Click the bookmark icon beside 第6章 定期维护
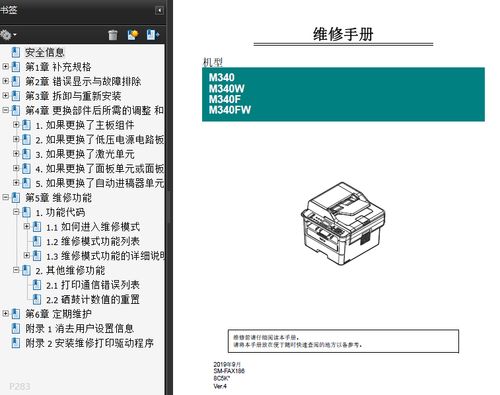Viewport: 500px width, 395px height. [x=16, y=314]
